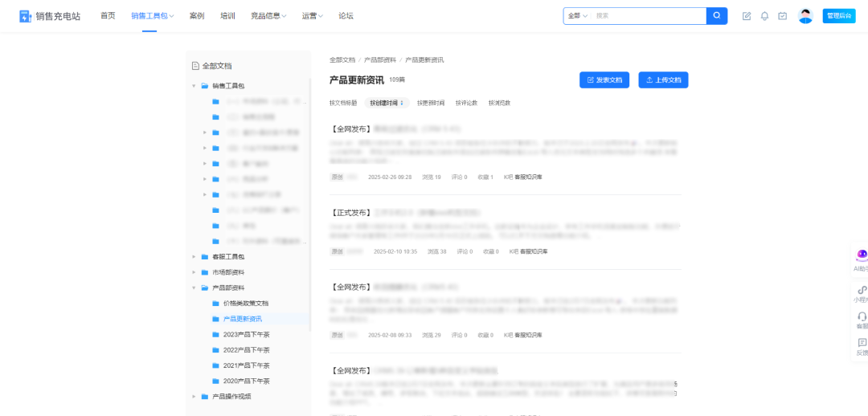
Task: Click the 发表文档 button
Action: coord(604,80)
